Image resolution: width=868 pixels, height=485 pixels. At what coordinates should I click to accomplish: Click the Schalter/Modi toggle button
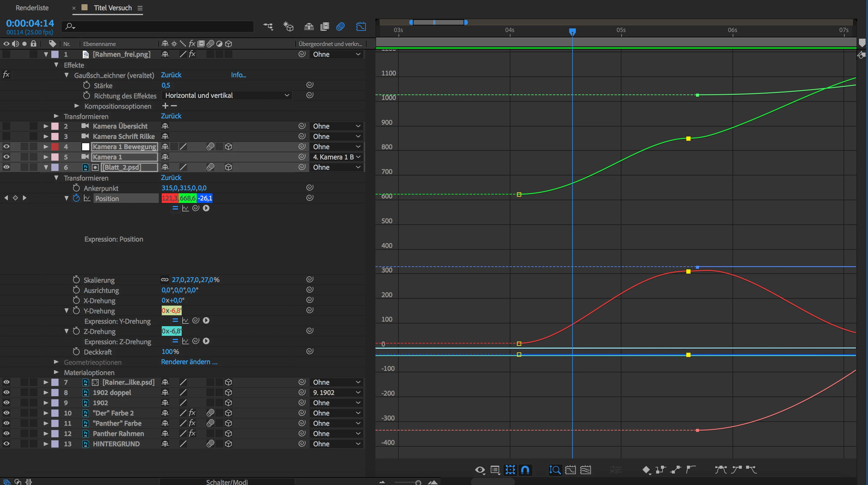point(227,482)
